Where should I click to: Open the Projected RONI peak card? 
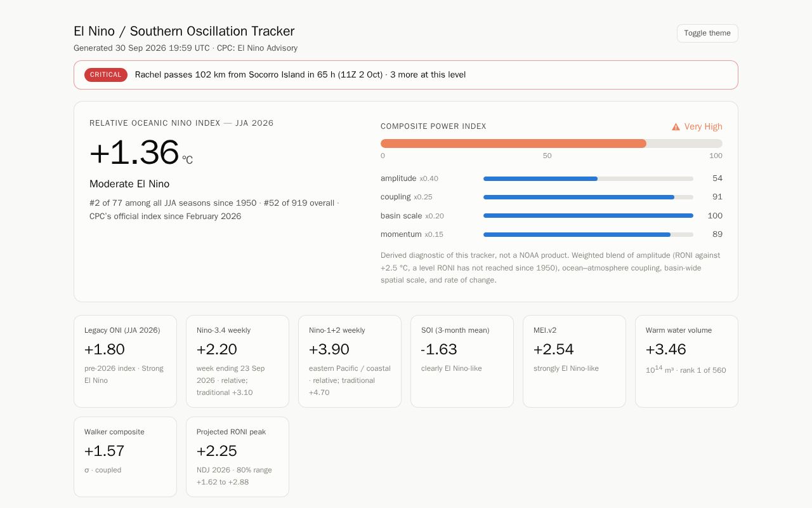237,457
